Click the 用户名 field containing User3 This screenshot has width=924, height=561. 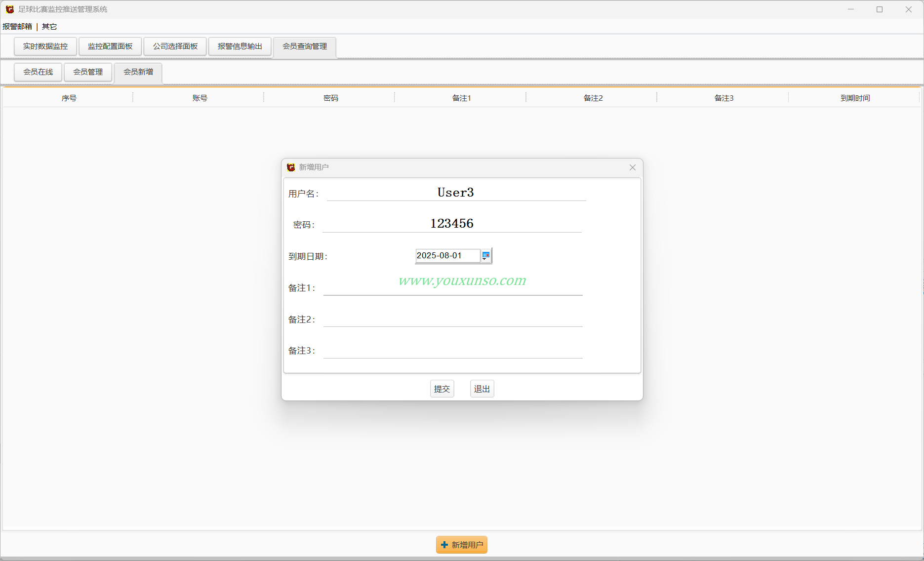(x=456, y=192)
